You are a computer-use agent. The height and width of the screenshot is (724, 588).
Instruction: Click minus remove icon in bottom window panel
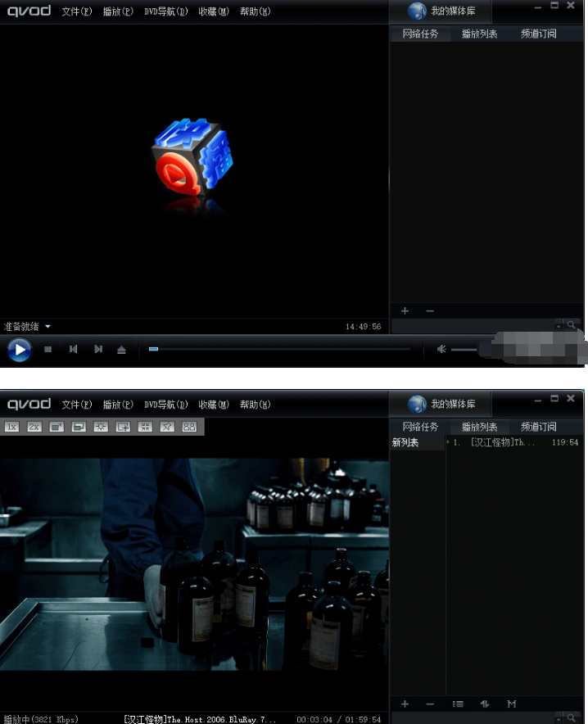430,704
